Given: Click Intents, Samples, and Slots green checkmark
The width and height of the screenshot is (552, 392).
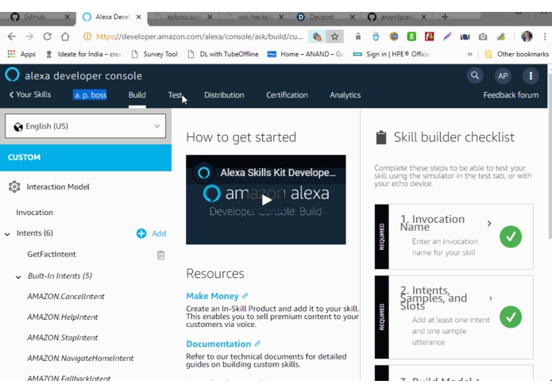Looking at the screenshot, I should (x=511, y=317).
